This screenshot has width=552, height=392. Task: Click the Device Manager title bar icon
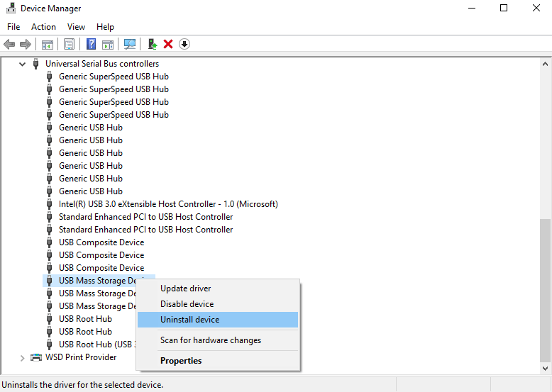[11, 8]
